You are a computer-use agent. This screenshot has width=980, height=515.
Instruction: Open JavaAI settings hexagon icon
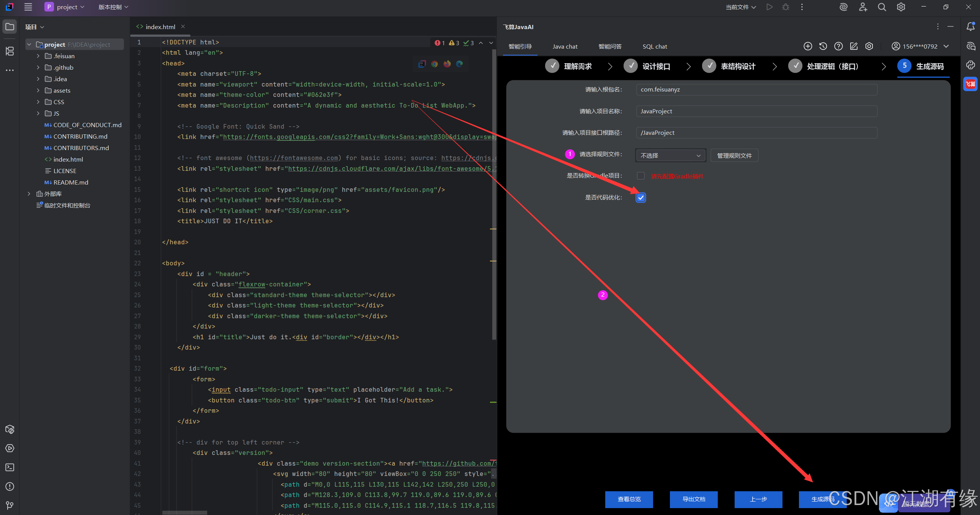click(x=869, y=46)
